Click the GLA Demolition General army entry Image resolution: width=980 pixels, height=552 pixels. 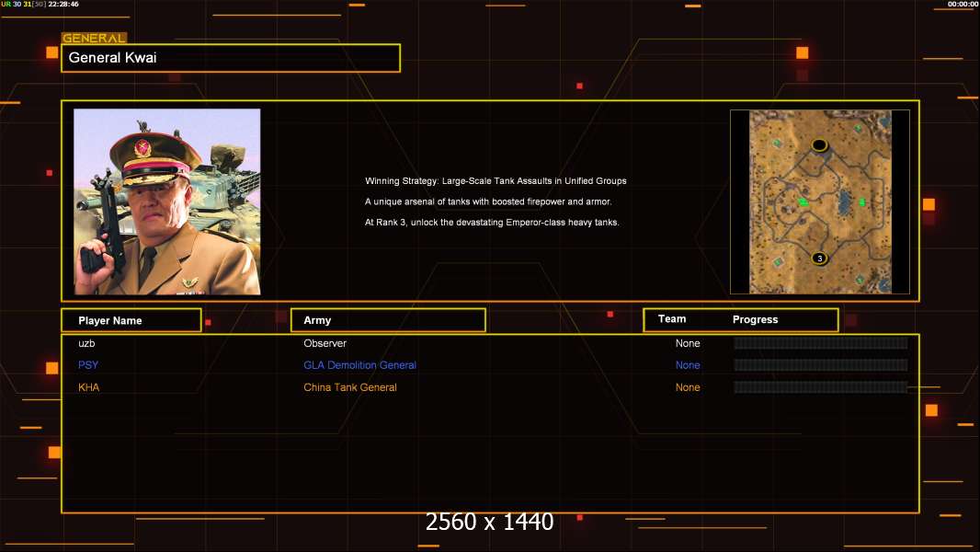tap(359, 365)
